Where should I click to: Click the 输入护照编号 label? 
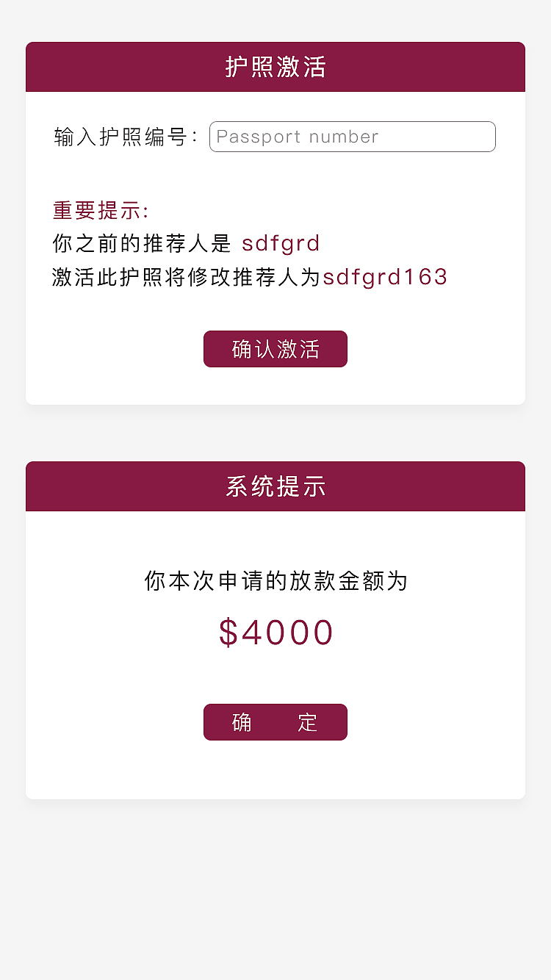[126, 137]
